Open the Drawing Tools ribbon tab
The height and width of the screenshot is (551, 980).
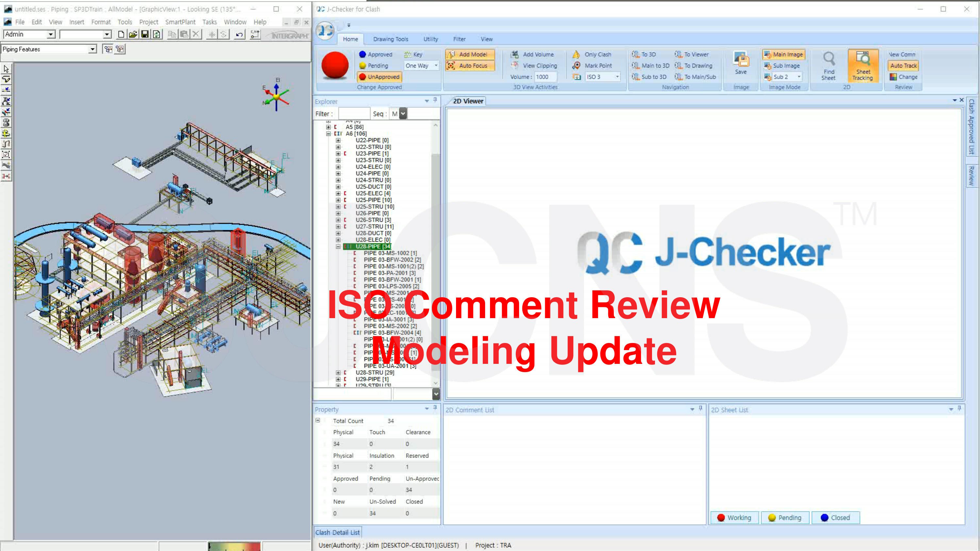click(390, 39)
